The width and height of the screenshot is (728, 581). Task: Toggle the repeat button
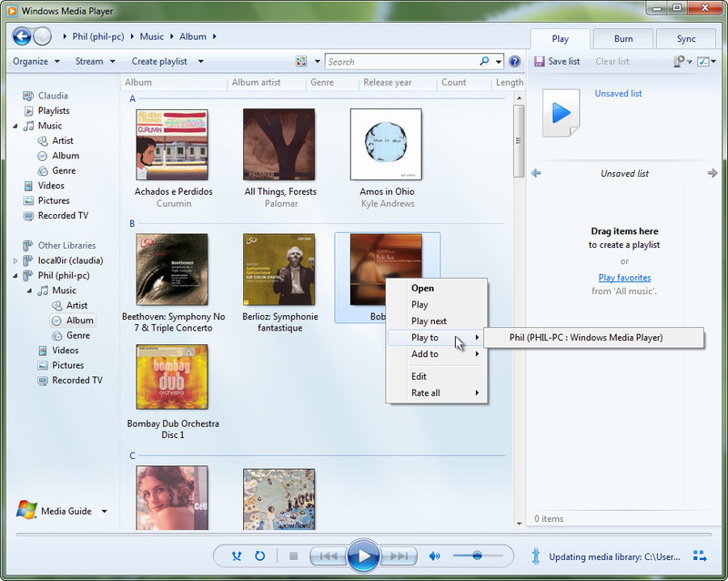tap(259, 556)
